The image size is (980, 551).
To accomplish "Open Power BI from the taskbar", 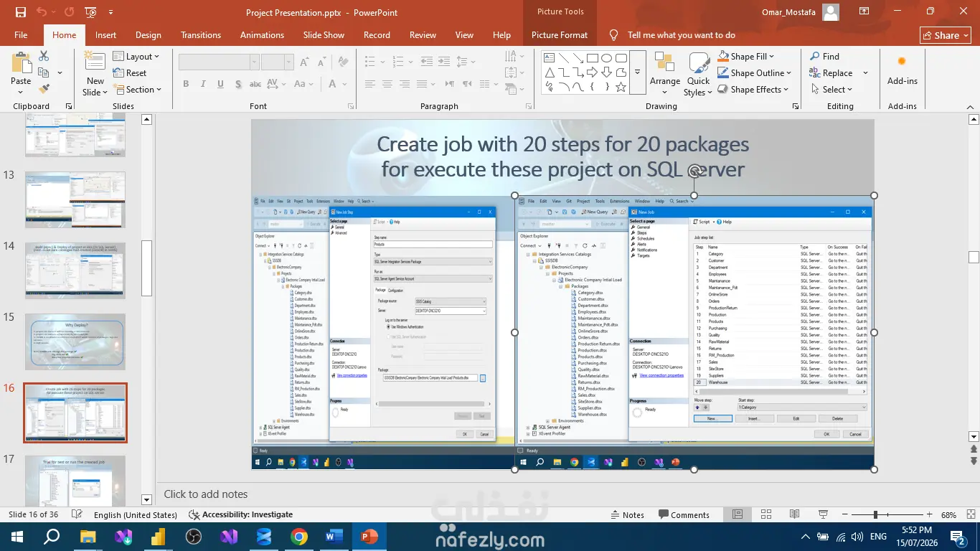I will [x=158, y=537].
